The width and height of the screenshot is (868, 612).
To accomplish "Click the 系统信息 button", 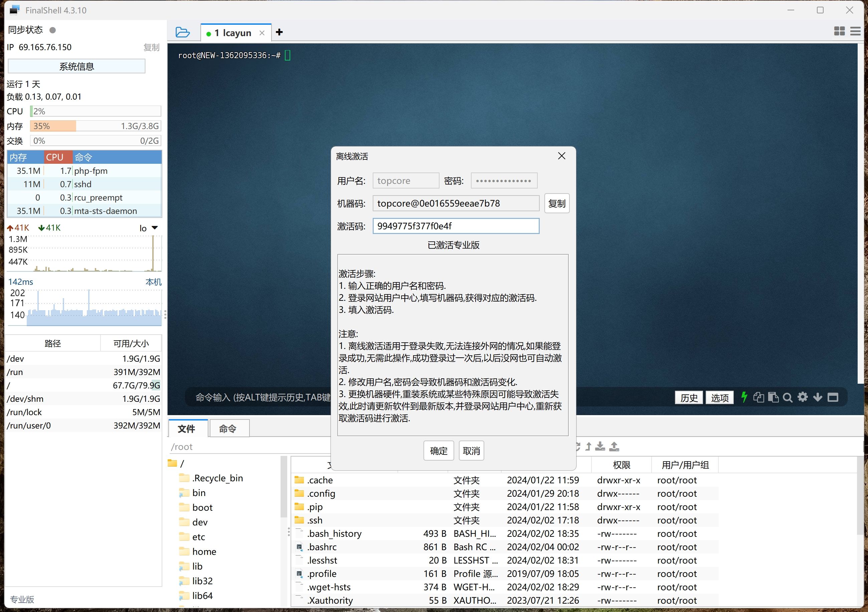I will pos(77,67).
